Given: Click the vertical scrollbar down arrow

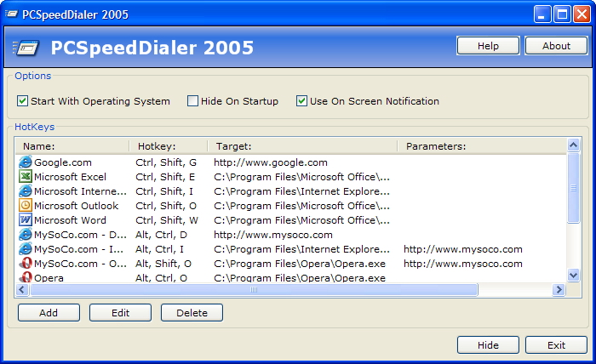Looking at the screenshot, I should click(x=574, y=275).
